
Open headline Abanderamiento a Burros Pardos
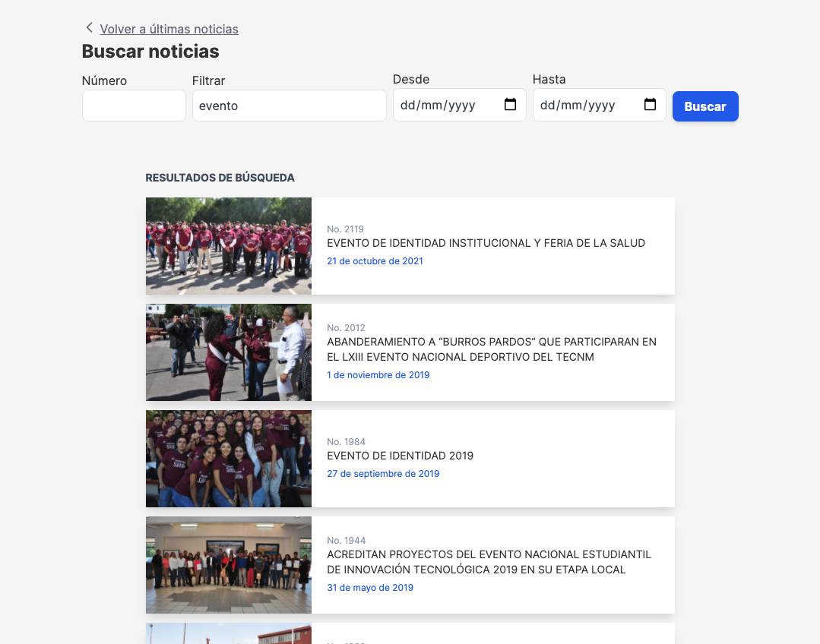click(492, 349)
